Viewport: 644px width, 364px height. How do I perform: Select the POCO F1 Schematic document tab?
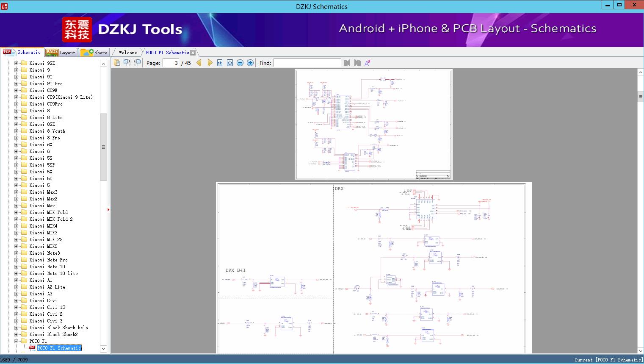[167, 53]
